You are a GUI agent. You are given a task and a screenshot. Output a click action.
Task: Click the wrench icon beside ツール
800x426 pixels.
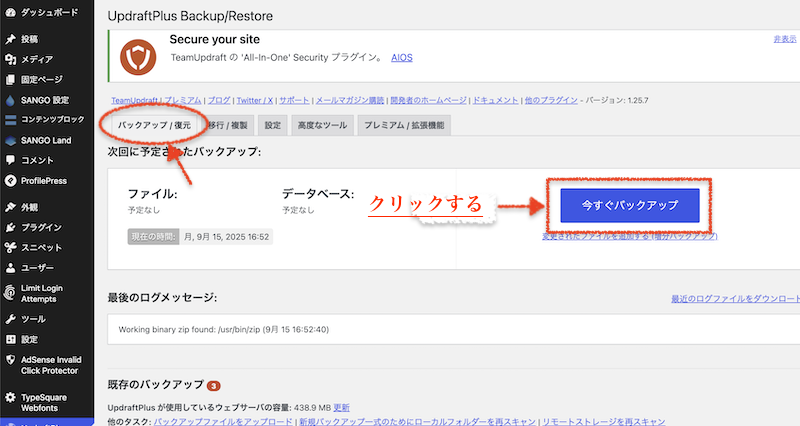[10, 319]
